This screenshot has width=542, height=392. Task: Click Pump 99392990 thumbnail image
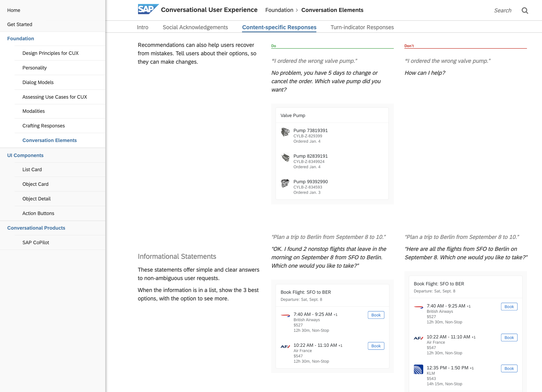click(285, 183)
